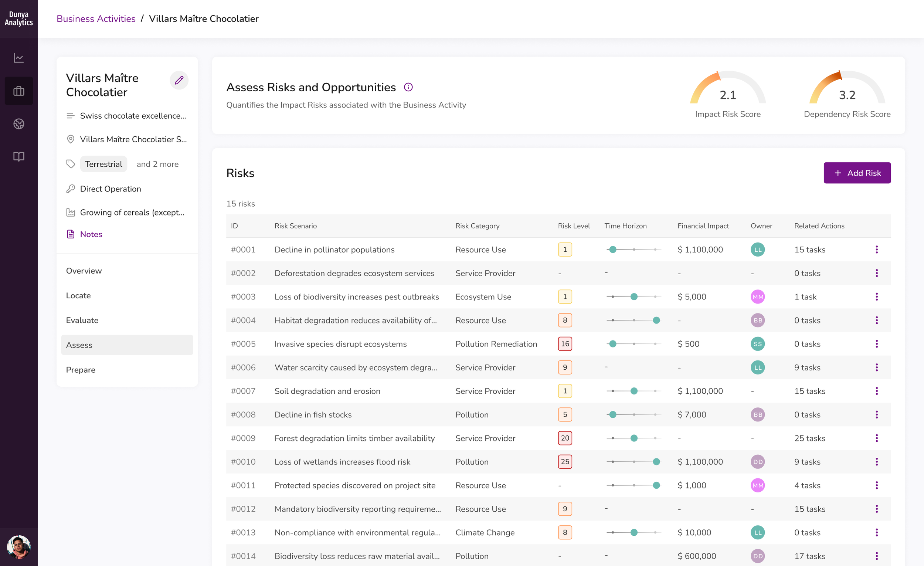924x566 pixels.
Task: Click the Add Risk button
Action: (x=857, y=173)
